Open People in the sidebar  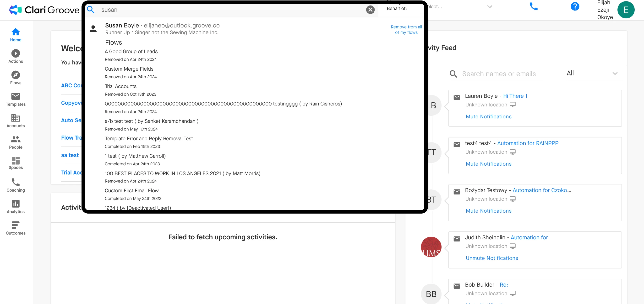[16, 142]
